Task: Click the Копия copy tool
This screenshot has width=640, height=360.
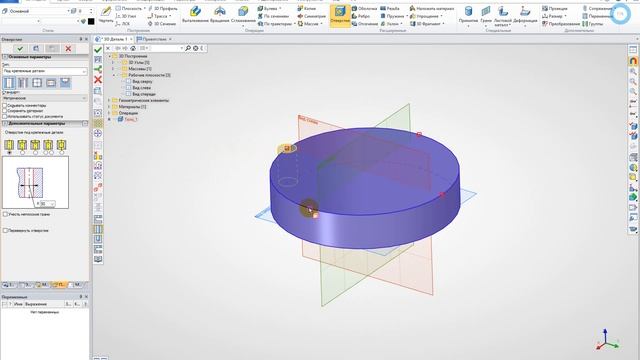Action: pyautogui.click(x=307, y=8)
